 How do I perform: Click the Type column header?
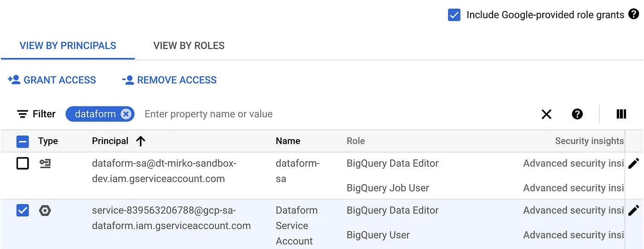pyautogui.click(x=48, y=141)
